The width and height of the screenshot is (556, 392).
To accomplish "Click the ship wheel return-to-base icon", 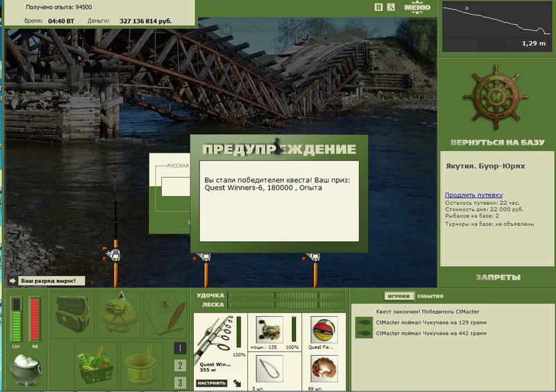I will [495, 97].
